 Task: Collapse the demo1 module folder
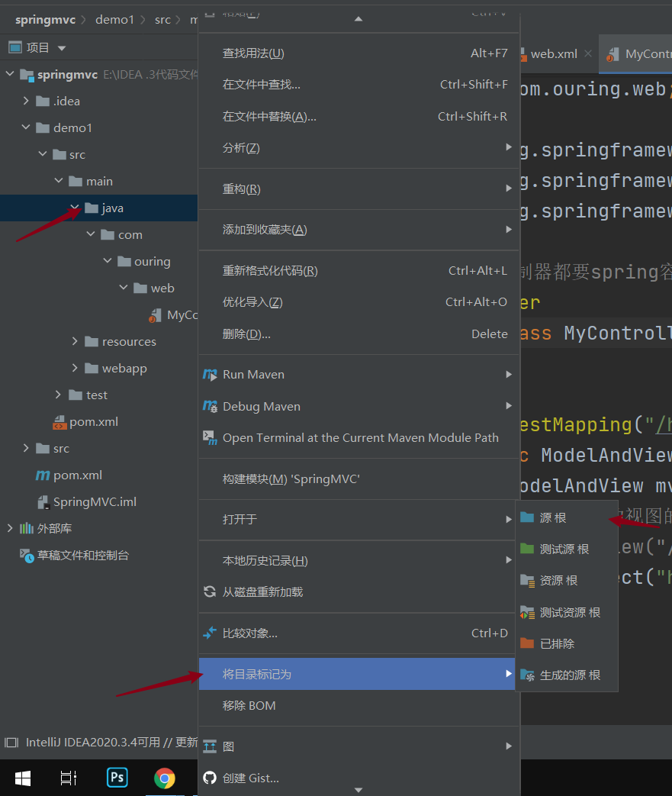coord(26,127)
